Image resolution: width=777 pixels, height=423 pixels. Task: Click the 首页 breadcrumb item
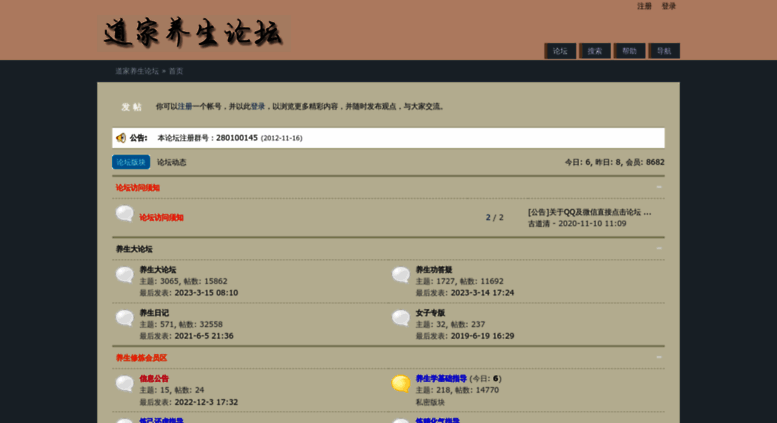click(176, 71)
